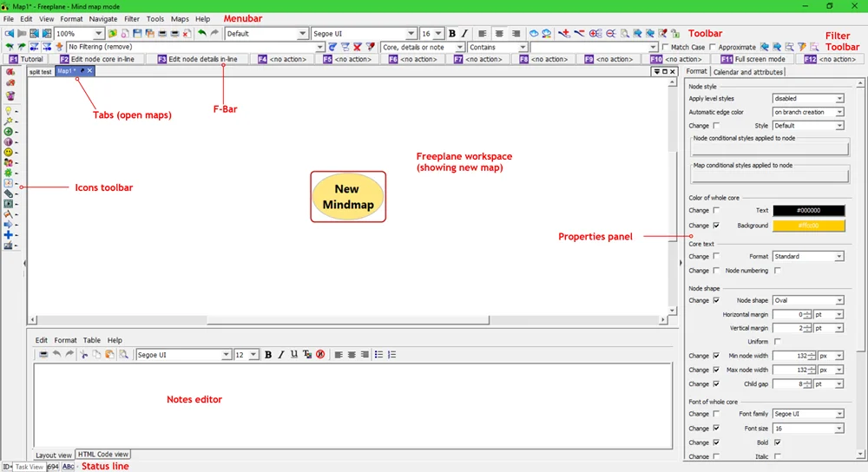This screenshot has height=472, width=868.
Task: Switch to Calendar and attributes tab
Action: coord(748,72)
